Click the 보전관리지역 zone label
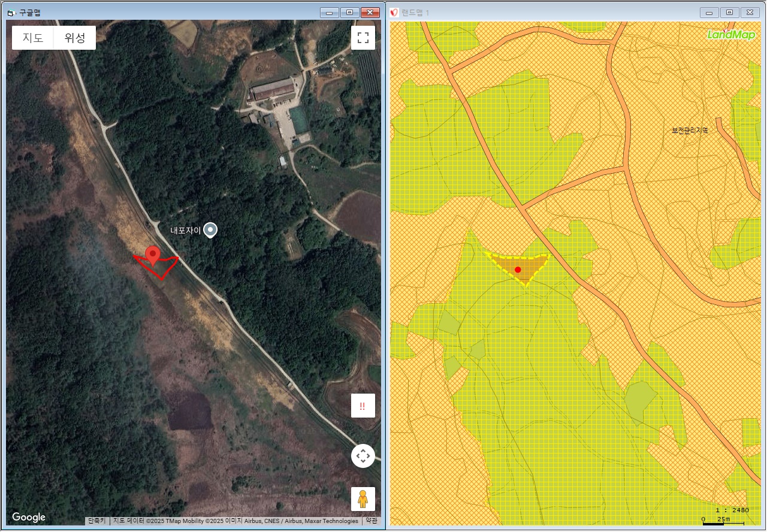 click(689, 130)
